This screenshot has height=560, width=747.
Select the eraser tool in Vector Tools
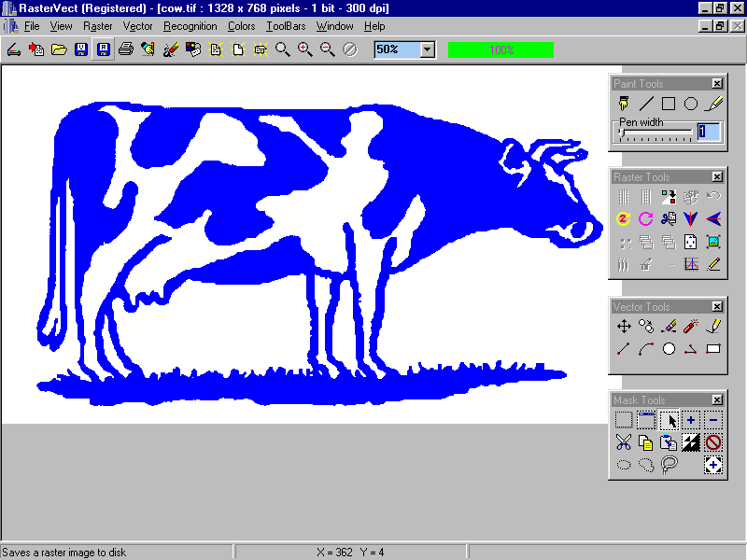[669, 326]
